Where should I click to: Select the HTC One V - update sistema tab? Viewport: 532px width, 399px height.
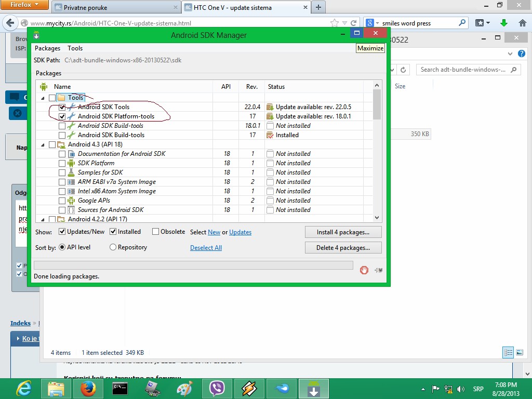(246, 7)
